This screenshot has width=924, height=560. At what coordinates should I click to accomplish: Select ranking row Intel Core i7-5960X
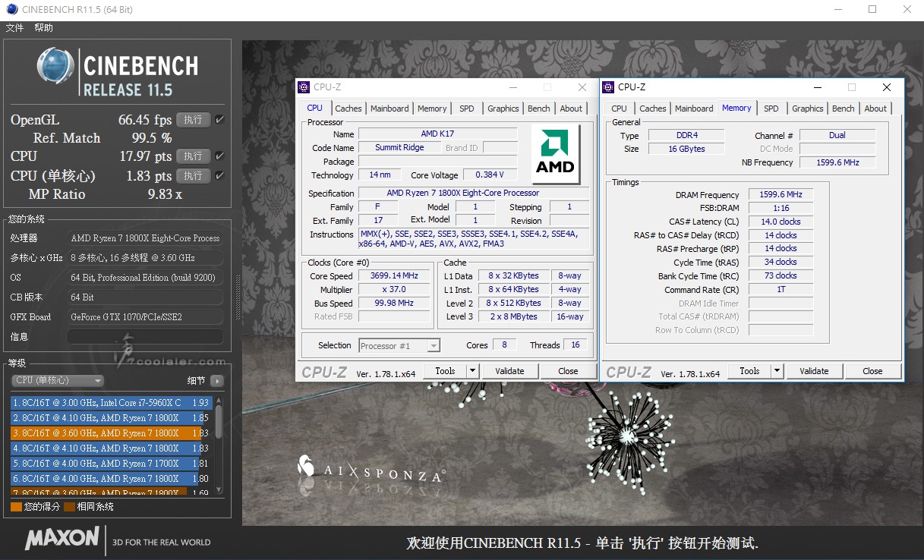pyautogui.click(x=111, y=403)
